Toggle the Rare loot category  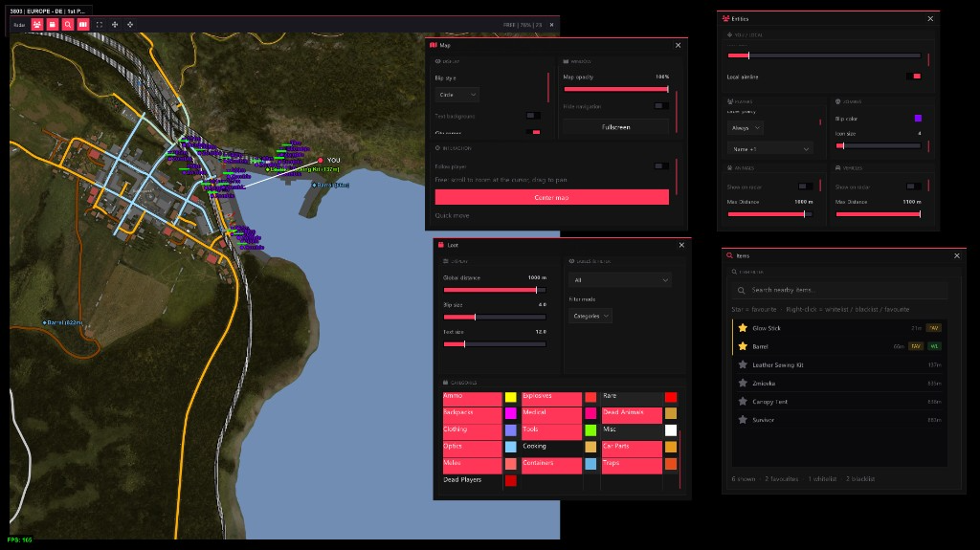632,398
